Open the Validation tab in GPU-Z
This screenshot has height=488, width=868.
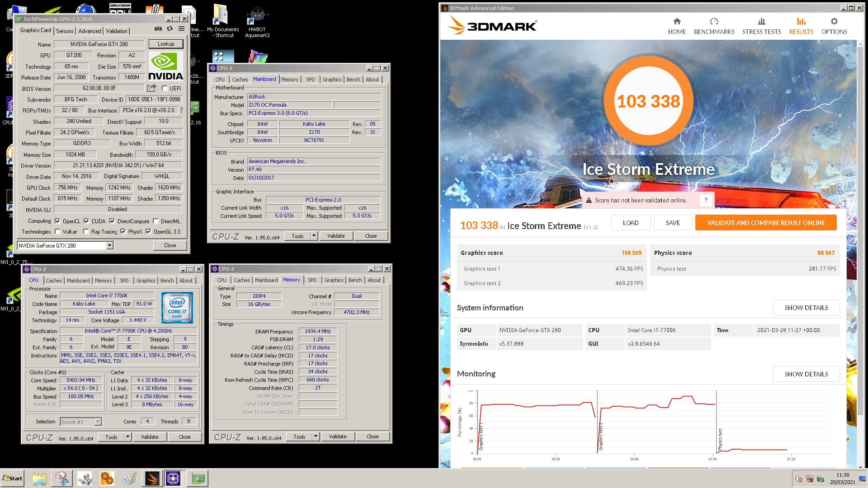click(117, 31)
